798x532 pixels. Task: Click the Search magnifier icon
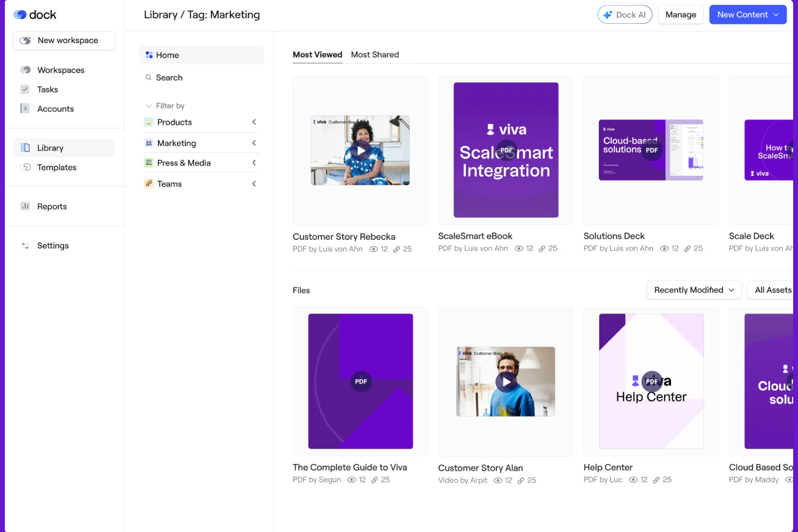pyautogui.click(x=148, y=78)
